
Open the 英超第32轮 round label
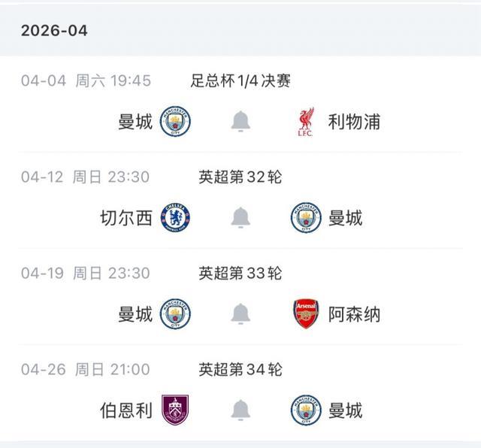(x=240, y=177)
